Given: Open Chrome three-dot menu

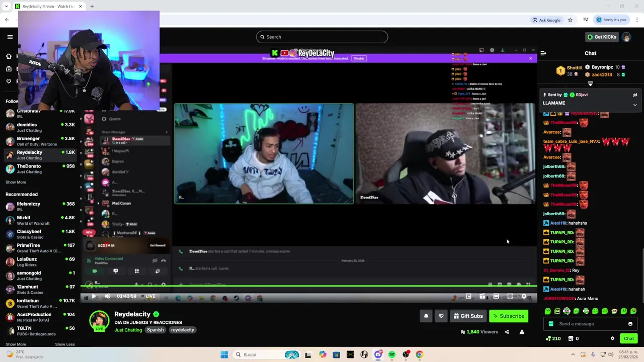Looking at the screenshot, I should (x=637, y=20).
